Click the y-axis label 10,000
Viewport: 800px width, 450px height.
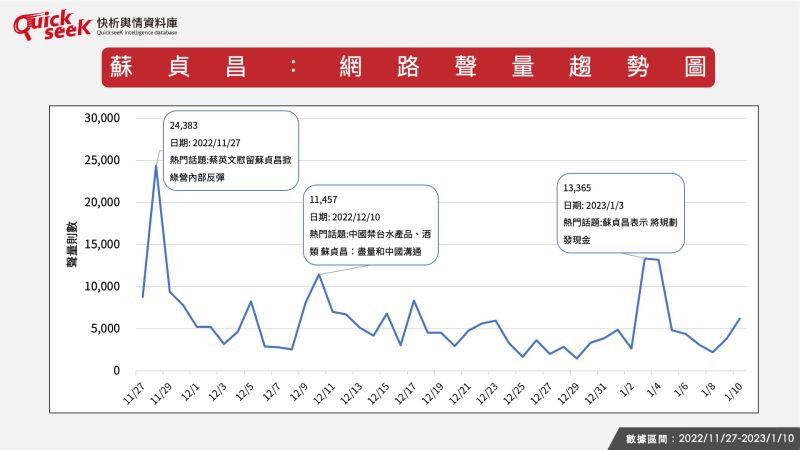point(102,286)
